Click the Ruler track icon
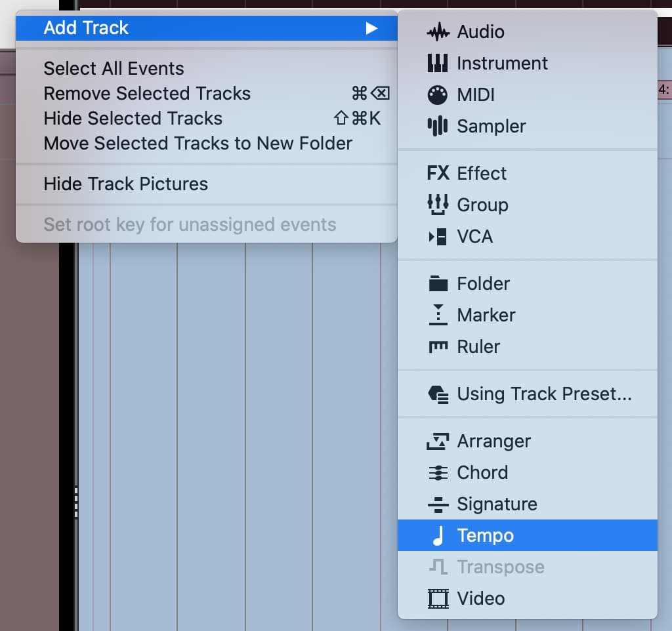672x631 pixels. click(x=438, y=346)
